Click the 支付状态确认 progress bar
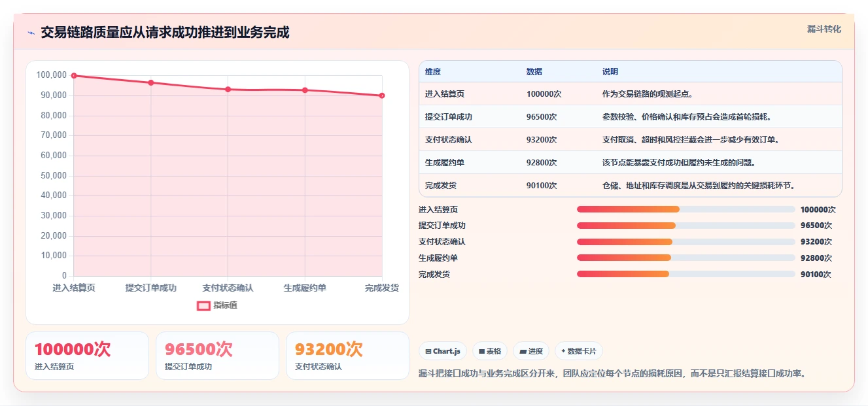 686,242
